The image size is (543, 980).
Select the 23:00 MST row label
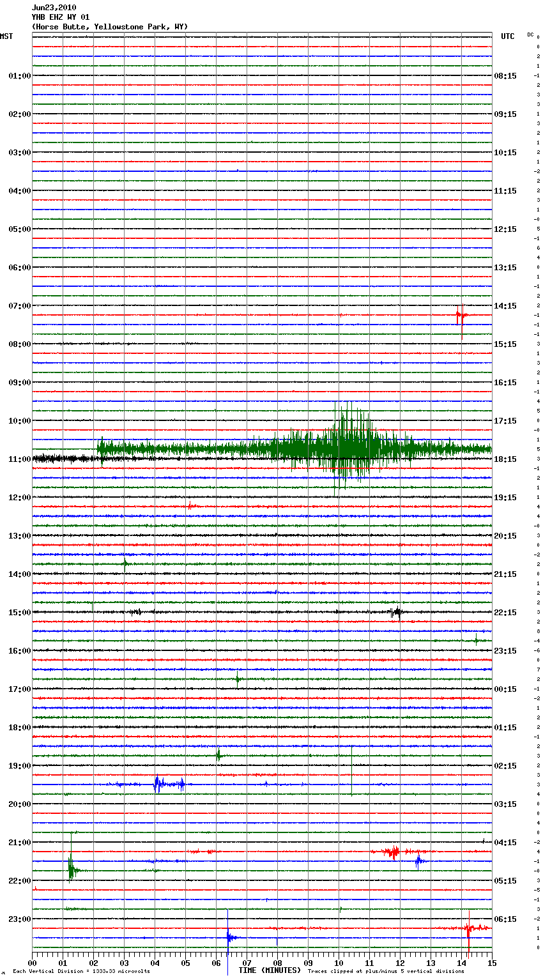19,919
